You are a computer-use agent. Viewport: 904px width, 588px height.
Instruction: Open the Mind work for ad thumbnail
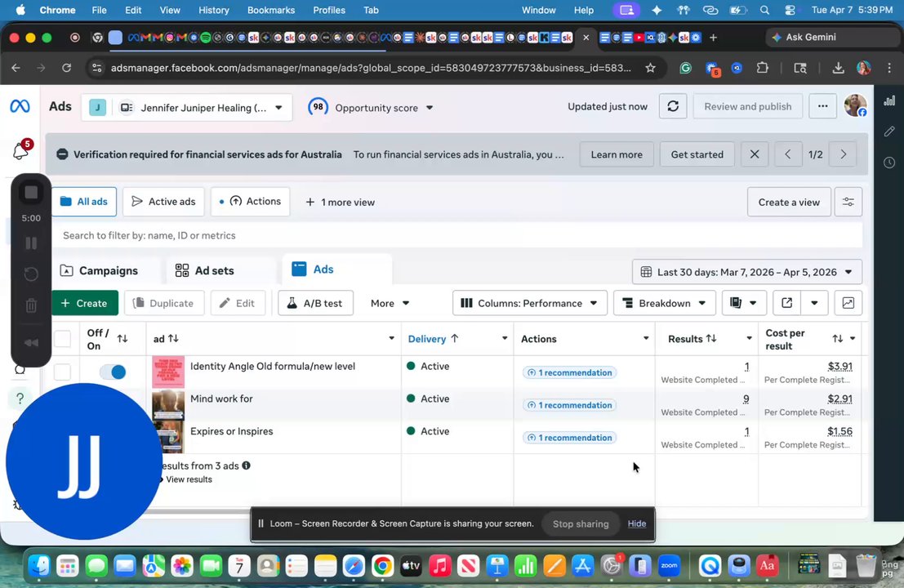point(168,405)
